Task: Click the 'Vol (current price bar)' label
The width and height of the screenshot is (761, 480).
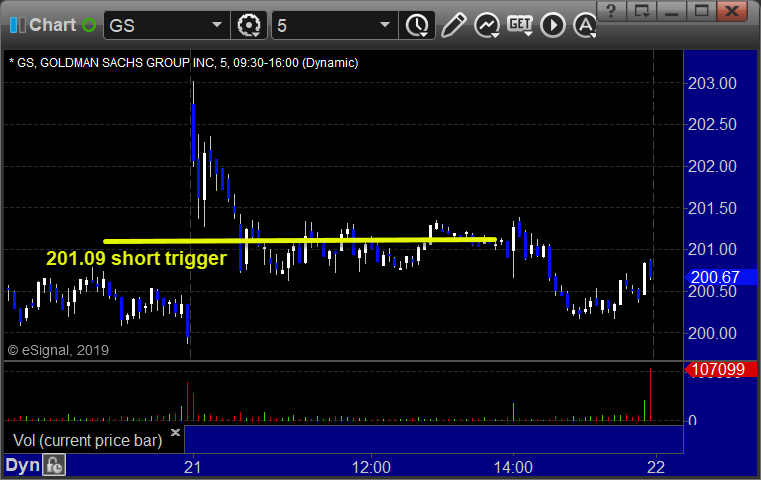Action: [87, 440]
